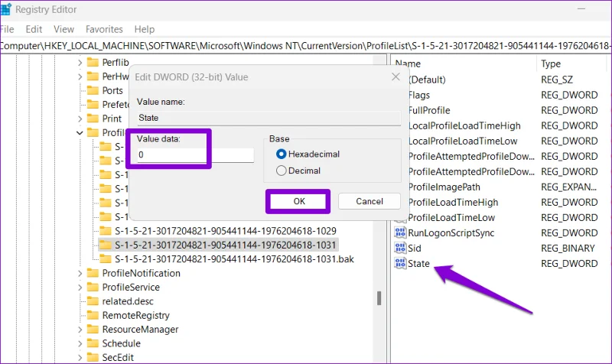Click the REG_SZ type cell
612x364 pixels.
pos(557,80)
